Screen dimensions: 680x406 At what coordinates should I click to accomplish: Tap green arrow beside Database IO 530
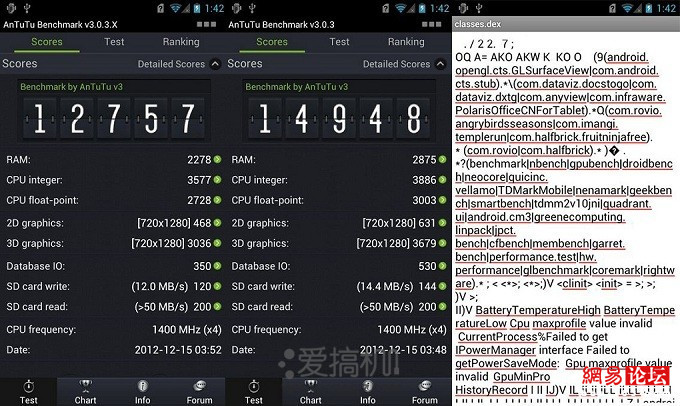[442, 266]
